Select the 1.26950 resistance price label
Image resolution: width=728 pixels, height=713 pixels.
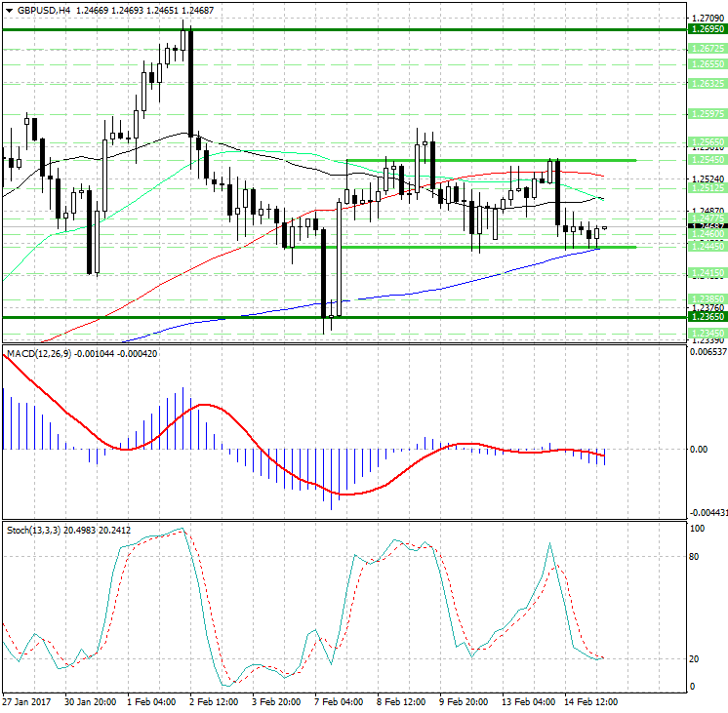pyautogui.click(x=707, y=30)
